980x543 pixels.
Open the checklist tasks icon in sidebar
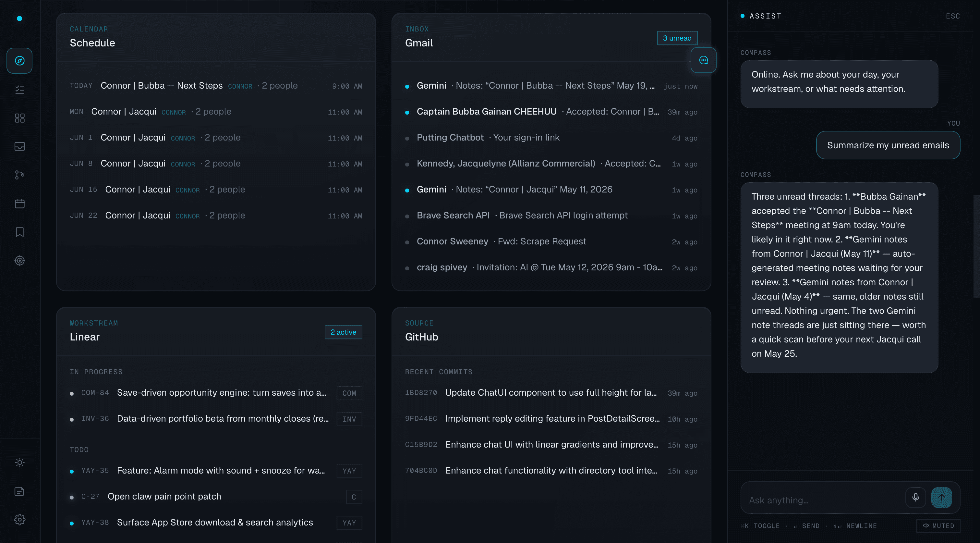(19, 90)
